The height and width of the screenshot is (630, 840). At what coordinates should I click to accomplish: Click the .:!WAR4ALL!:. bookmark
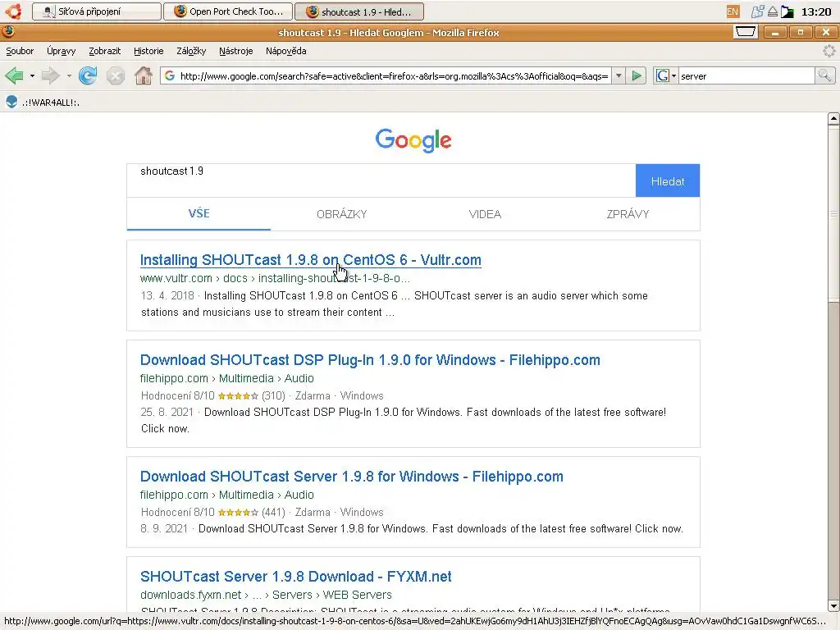pyautogui.click(x=43, y=103)
